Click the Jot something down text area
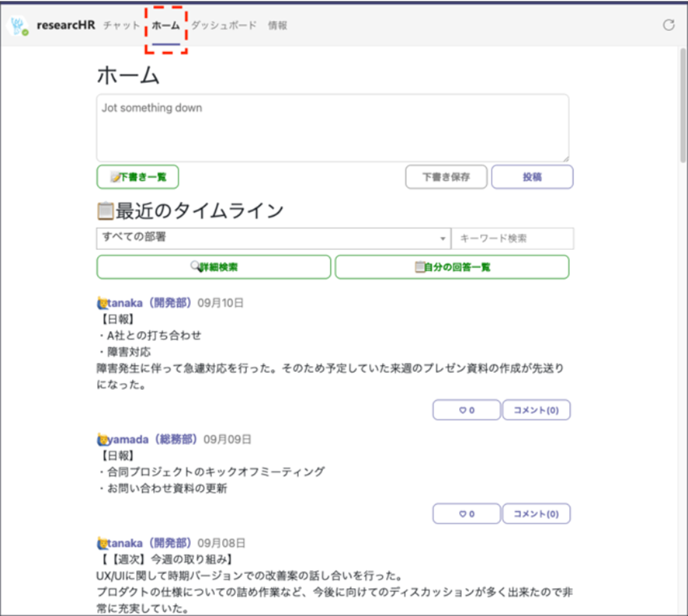Screen dimensions: 688x616 [x=332, y=127]
